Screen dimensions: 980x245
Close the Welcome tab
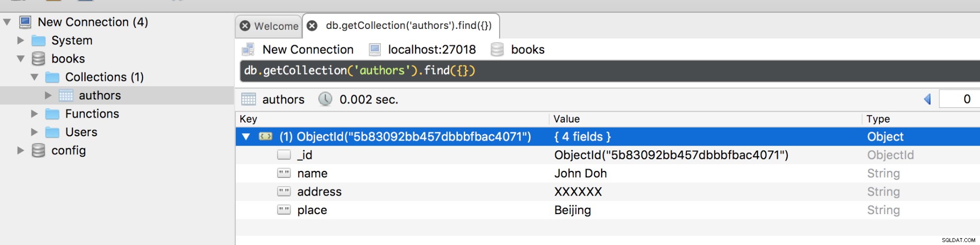245,26
